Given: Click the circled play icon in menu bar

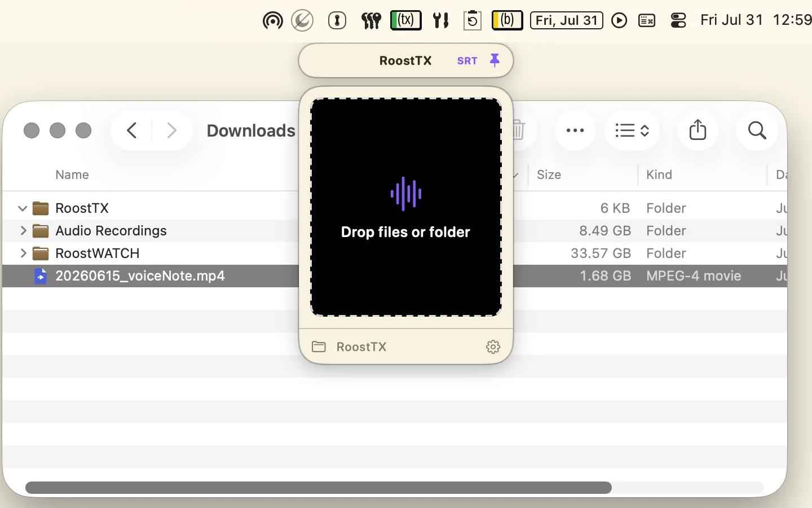Looking at the screenshot, I should pyautogui.click(x=619, y=21).
